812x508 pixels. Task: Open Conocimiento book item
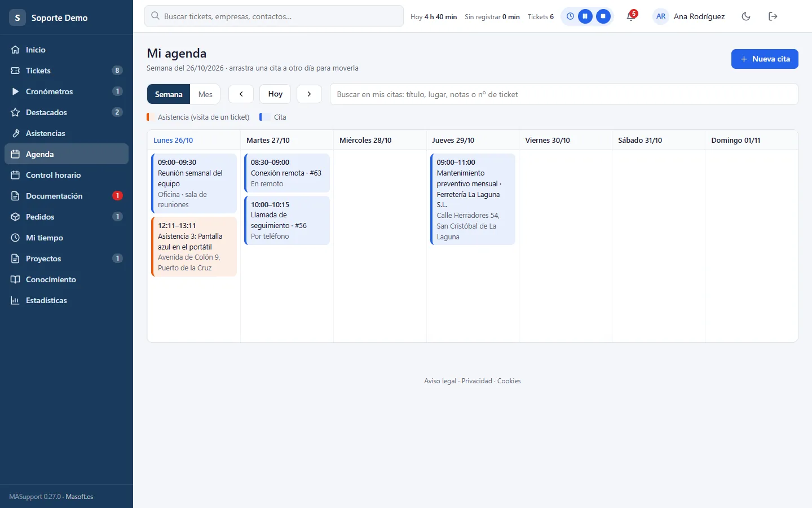67,279
